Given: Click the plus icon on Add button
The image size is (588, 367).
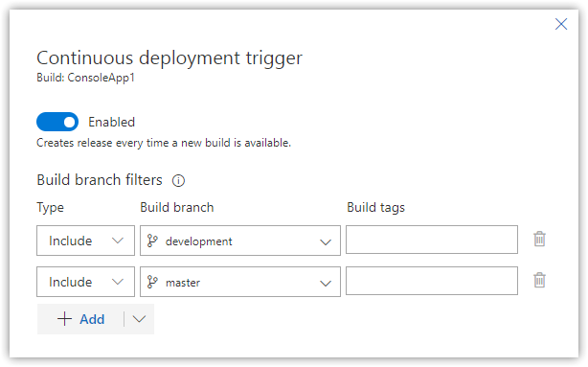Looking at the screenshot, I should click(64, 319).
